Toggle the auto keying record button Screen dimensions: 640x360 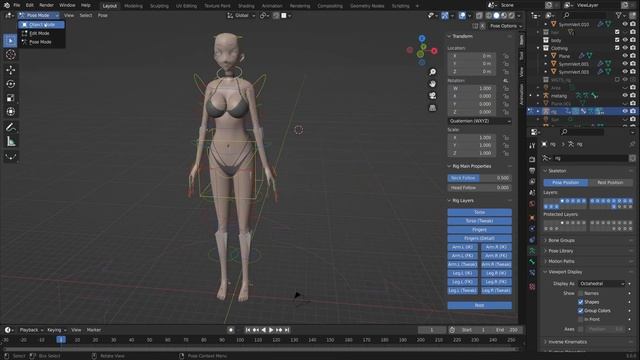(x=231, y=330)
